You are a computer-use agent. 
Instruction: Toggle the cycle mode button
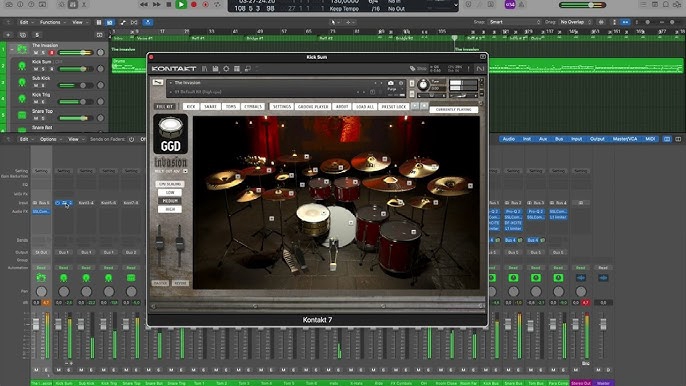(217, 4)
